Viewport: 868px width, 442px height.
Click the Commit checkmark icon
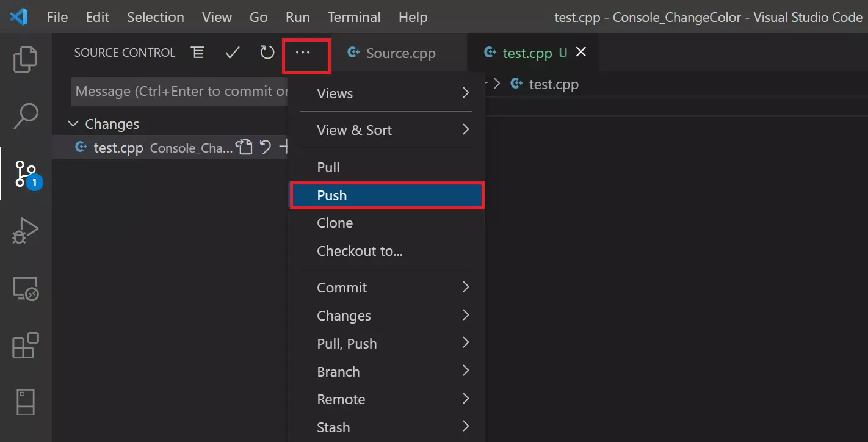point(232,53)
